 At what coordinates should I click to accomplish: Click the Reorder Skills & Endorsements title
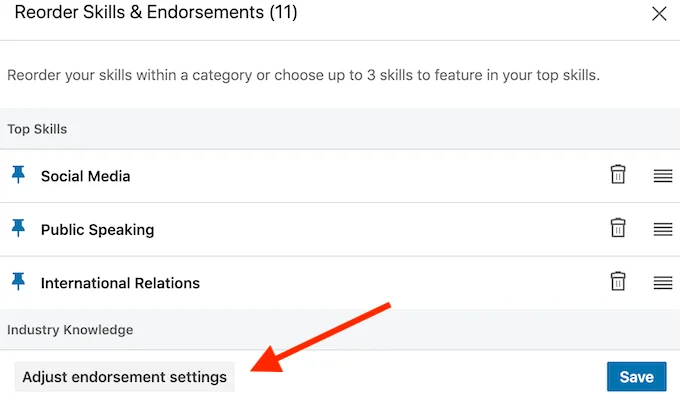(x=155, y=14)
